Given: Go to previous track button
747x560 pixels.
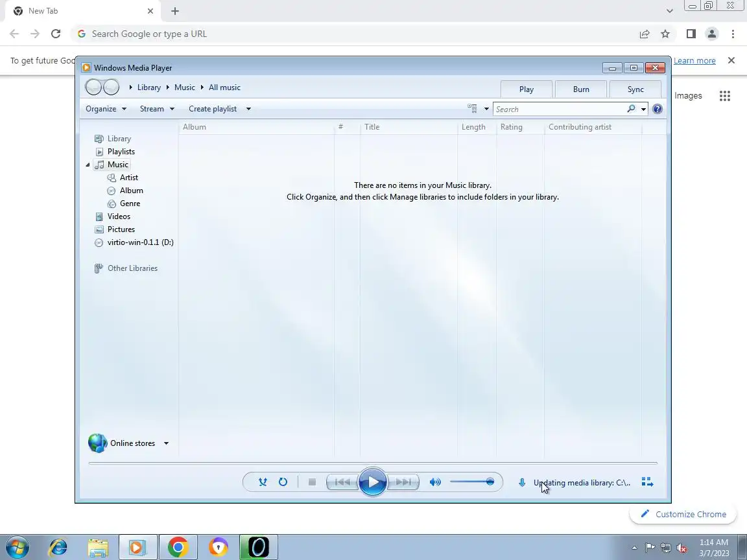Looking at the screenshot, I should click(x=342, y=482).
